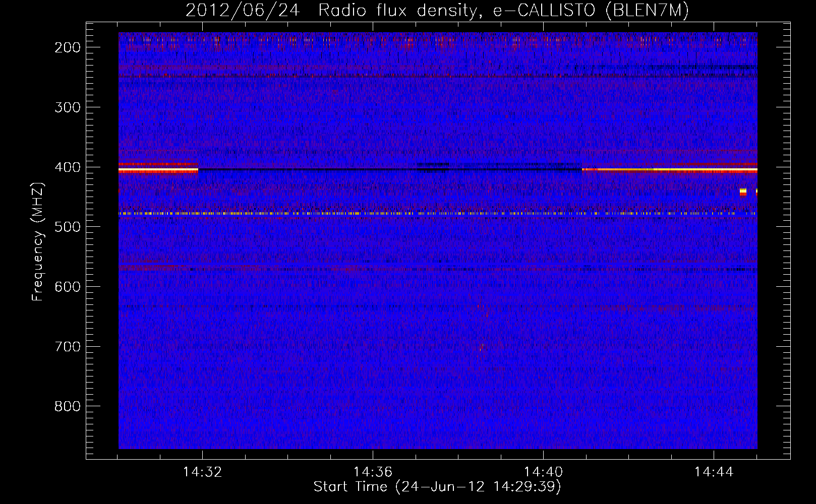Click the 600 frequency tick label

tap(68, 287)
